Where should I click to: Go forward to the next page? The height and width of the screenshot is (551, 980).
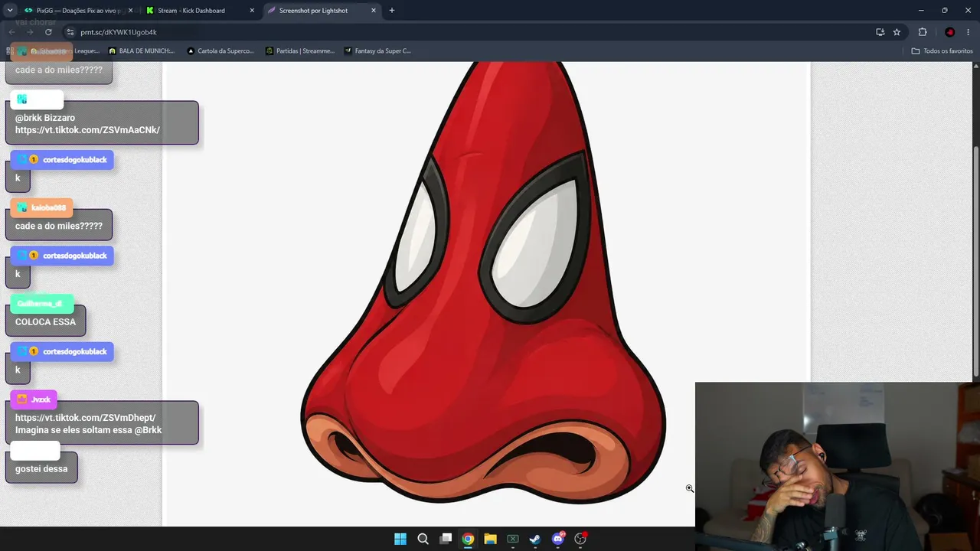30,32
